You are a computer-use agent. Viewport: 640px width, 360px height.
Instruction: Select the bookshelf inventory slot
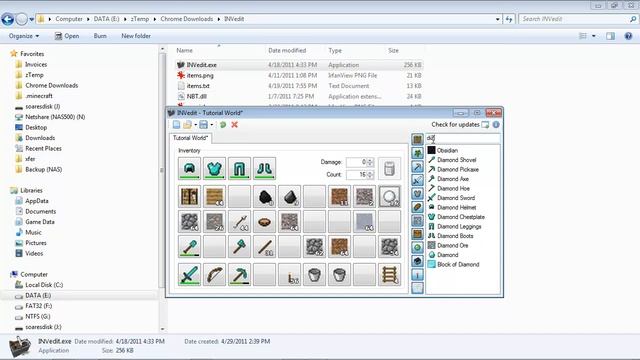pos(189,197)
